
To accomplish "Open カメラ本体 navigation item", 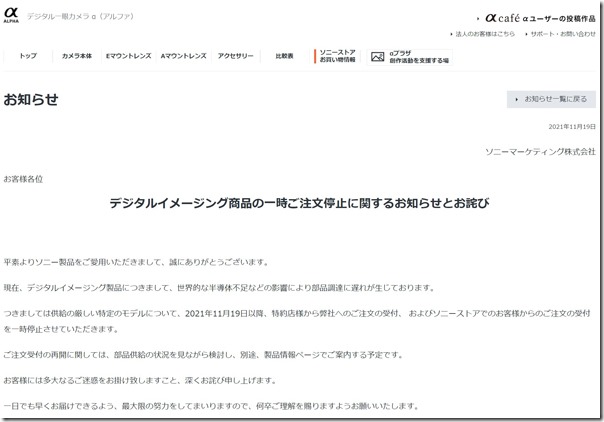I will (x=77, y=56).
